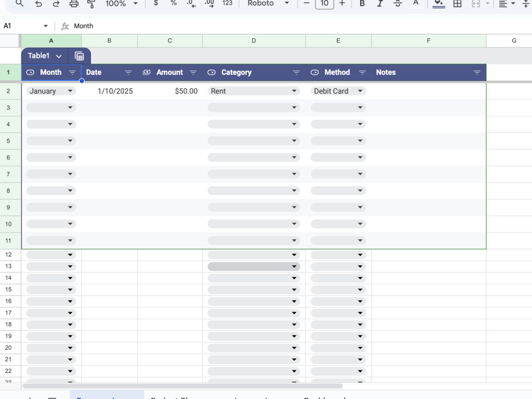Open Month column type dropdown icon
This screenshot has height=399, width=532.
tap(30, 72)
